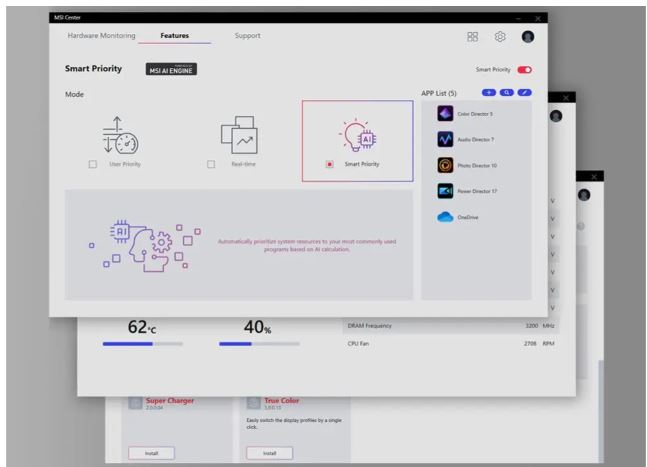Click the profile avatar in rearmost window

coord(584,194)
